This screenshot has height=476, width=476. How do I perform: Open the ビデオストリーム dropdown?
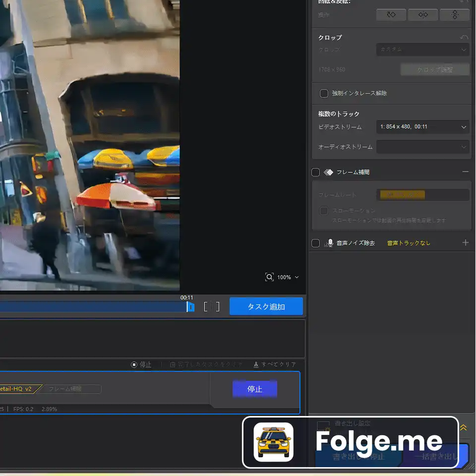click(422, 127)
